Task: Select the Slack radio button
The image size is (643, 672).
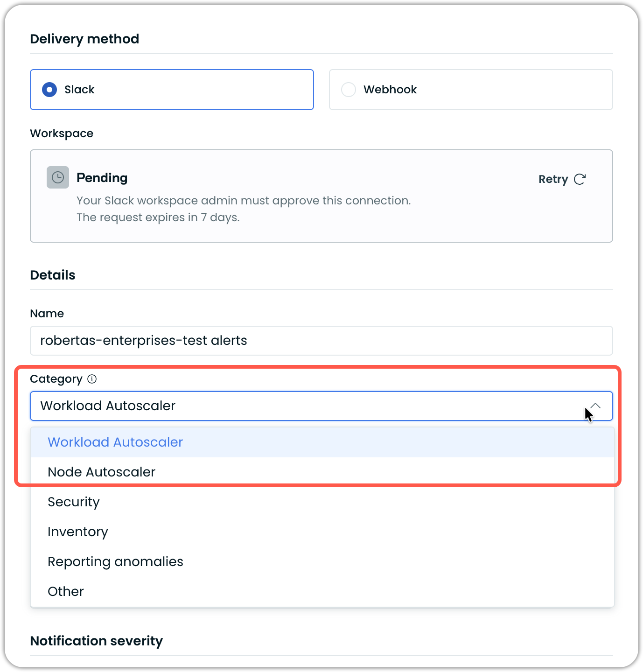Action: (x=49, y=90)
